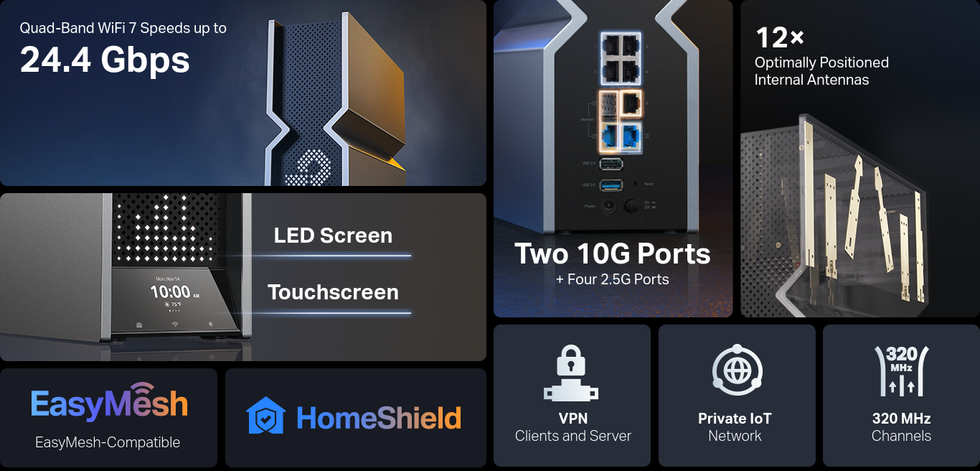Click the EasyMesh logo
Image resolution: width=980 pixels, height=471 pixels.
pyautogui.click(x=109, y=403)
